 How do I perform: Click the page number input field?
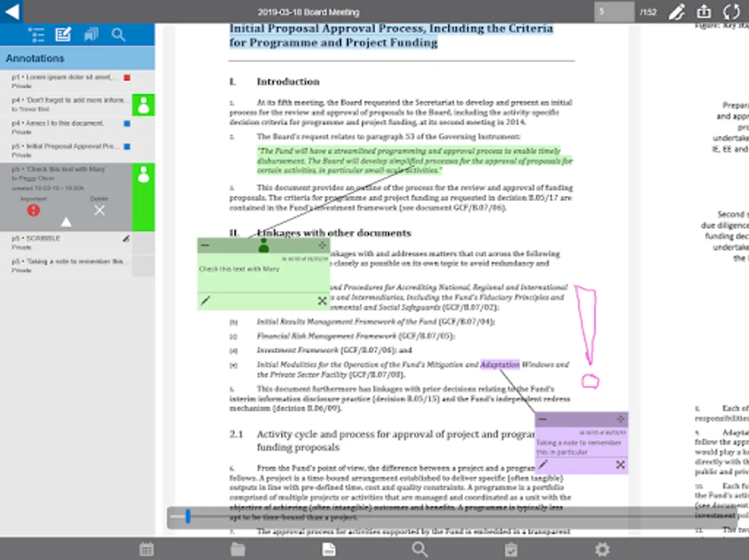pyautogui.click(x=614, y=12)
